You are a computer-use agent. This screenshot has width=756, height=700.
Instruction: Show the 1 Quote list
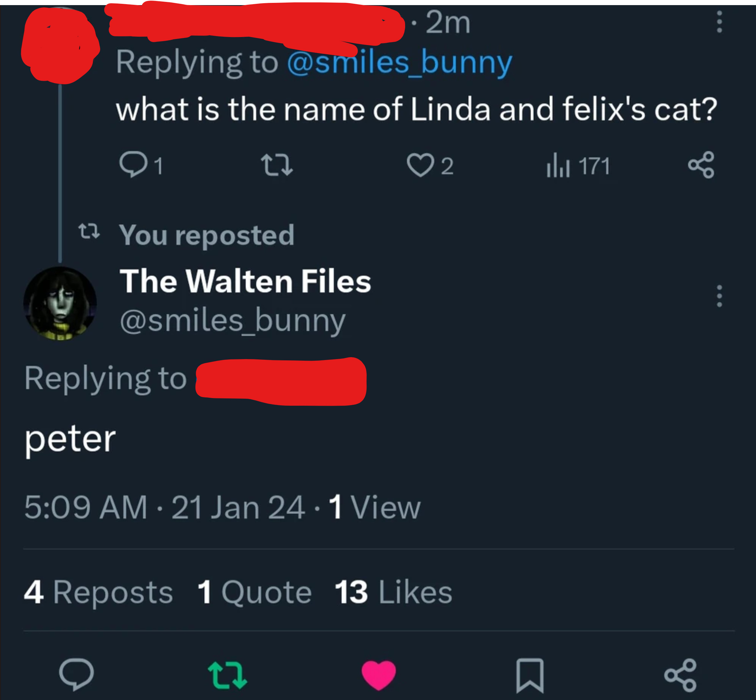[x=255, y=592]
